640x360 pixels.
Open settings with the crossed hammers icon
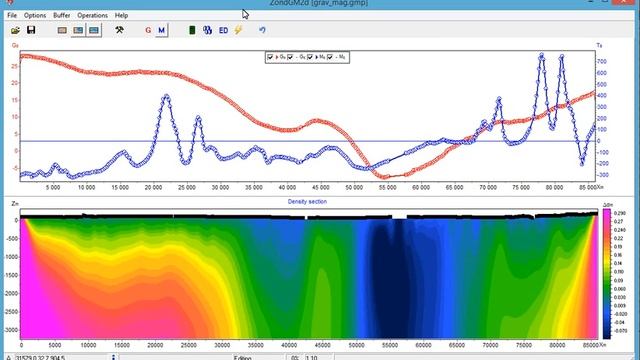click(x=119, y=30)
